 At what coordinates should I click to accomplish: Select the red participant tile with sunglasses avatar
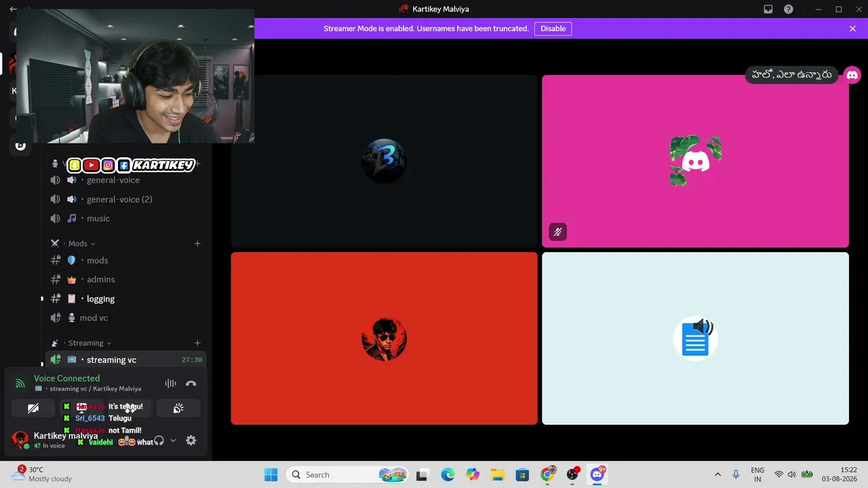(384, 339)
